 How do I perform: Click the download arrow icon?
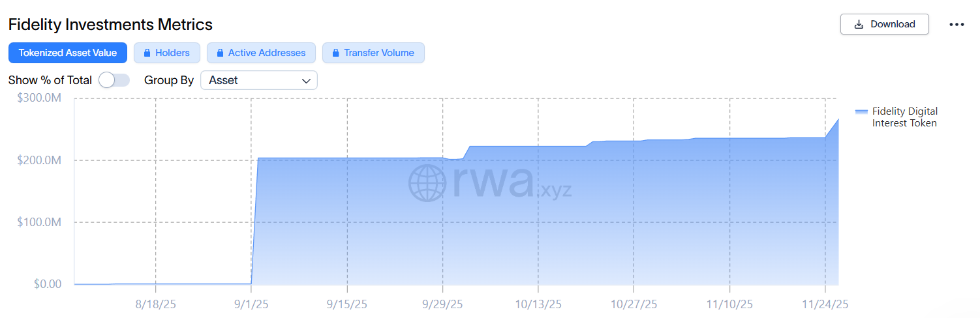[859, 24]
